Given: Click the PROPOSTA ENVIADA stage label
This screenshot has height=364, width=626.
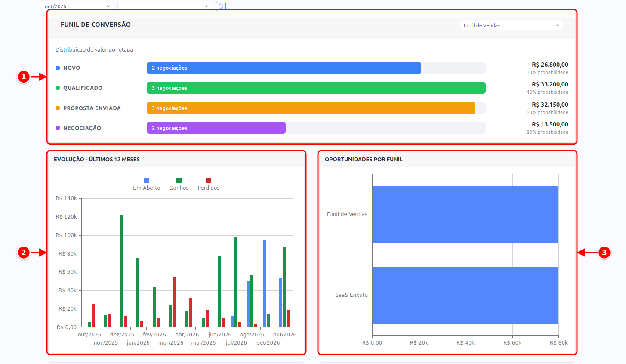Looking at the screenshot, I should pos(92,108).
